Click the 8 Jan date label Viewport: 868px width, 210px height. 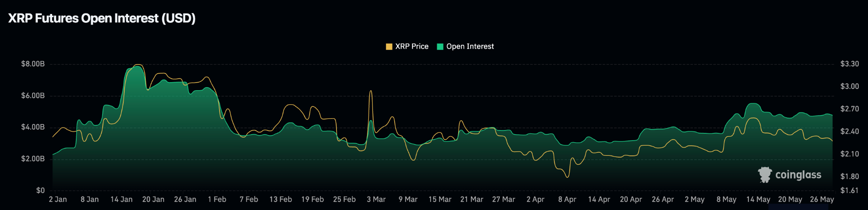click(89, 199)
